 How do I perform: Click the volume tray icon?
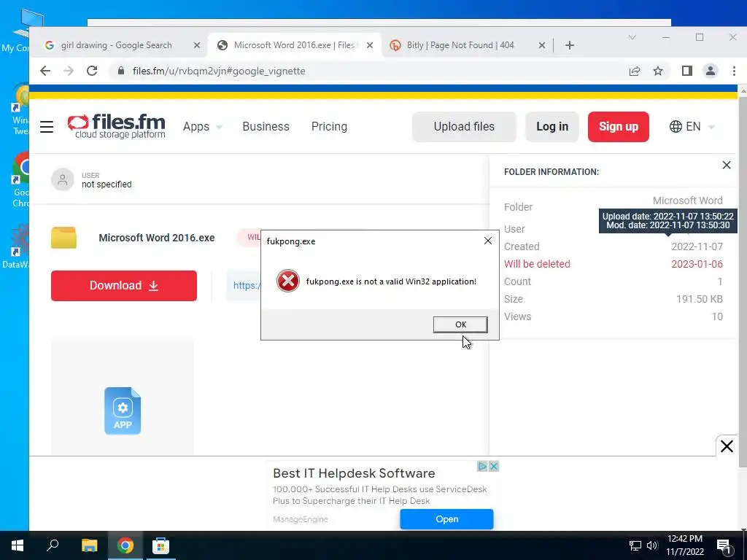pyautogui.click(x=652, y=545)
